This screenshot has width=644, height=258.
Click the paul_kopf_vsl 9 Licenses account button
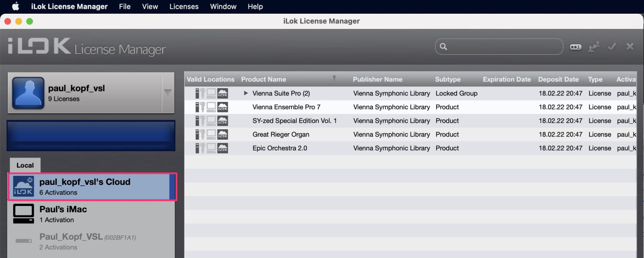(91, 93)
